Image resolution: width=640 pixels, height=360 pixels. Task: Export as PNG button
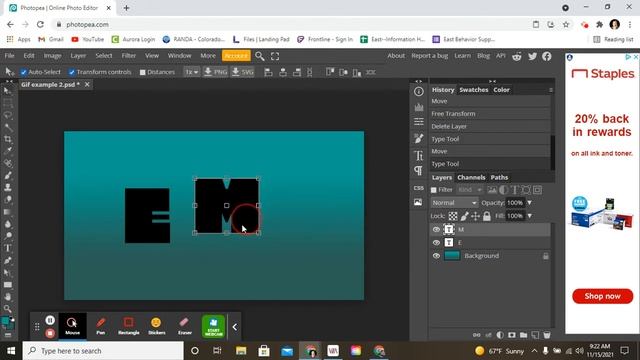[x=216, y=72]
